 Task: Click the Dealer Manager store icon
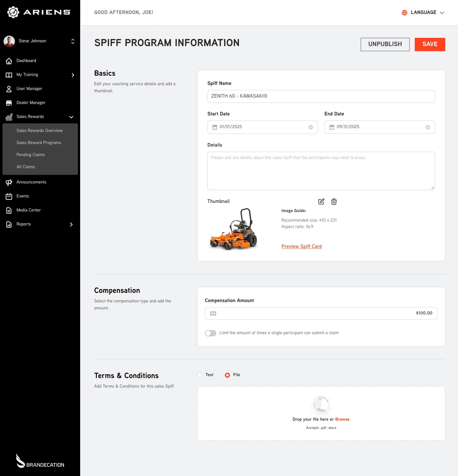click(x=9, y=103)
